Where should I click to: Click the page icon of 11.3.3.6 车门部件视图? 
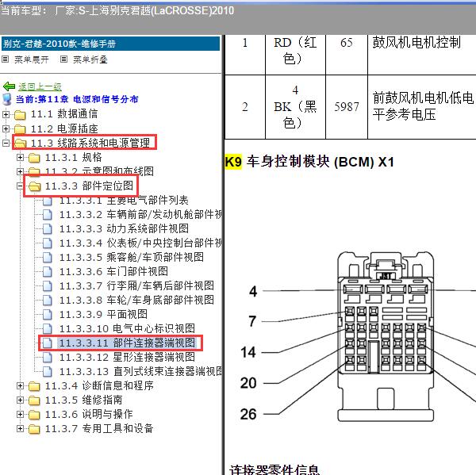click(48, 272)
